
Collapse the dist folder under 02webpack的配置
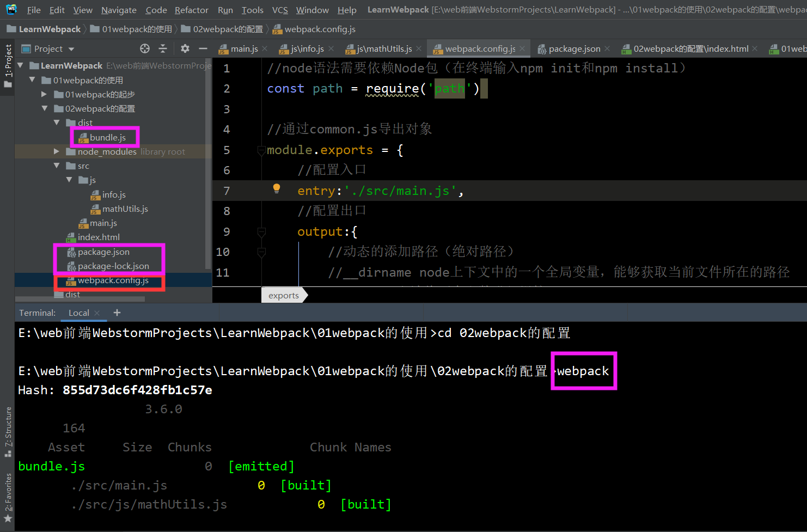(x=57, y=123)
